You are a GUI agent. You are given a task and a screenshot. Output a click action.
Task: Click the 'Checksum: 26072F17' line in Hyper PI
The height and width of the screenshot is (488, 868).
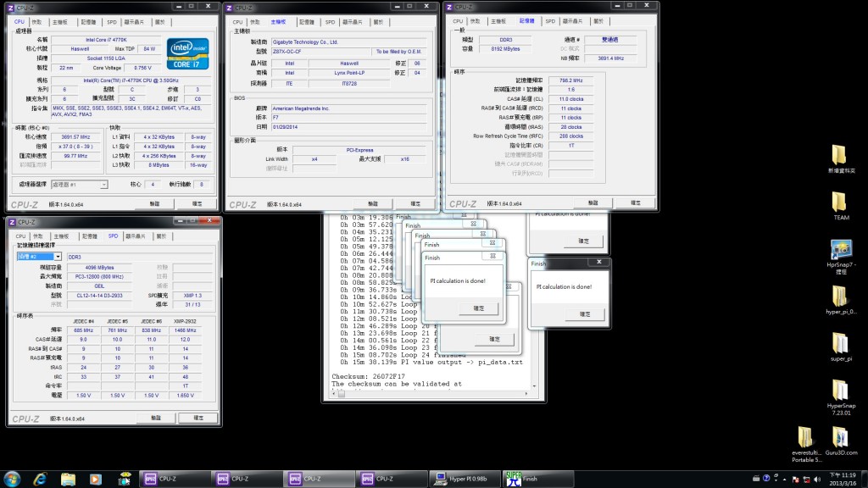(x=368, y=376)
